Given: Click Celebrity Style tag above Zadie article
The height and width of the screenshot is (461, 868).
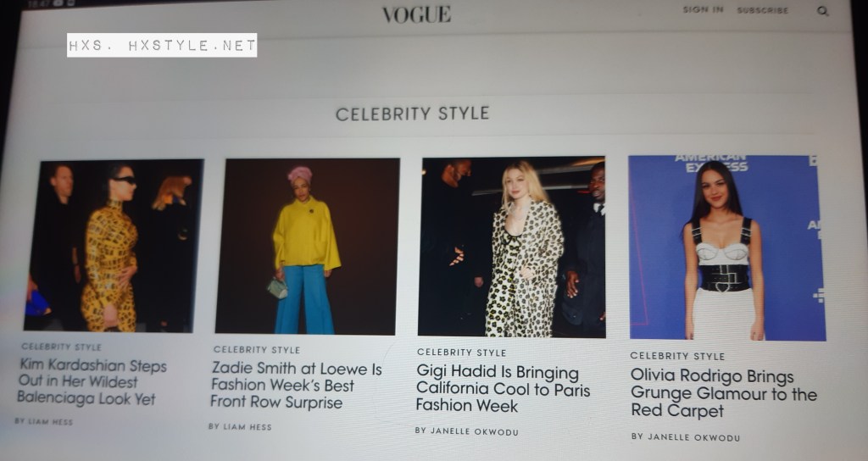Looking at the screenshot, I should click(257, 350).
